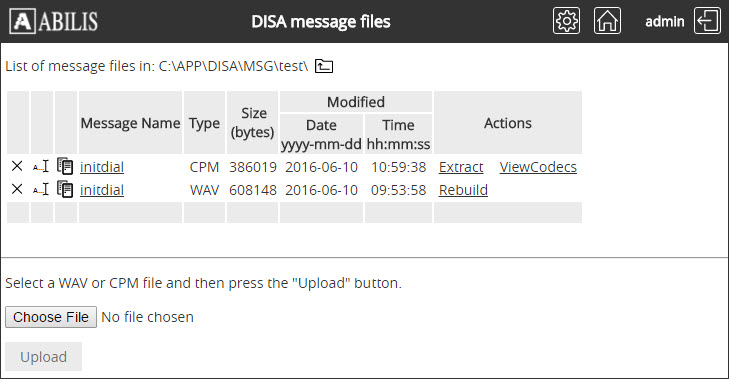The height and width of the screenshot is (379, 729).
Task: Delete the initdial WAV file
Action: point(17,189)
